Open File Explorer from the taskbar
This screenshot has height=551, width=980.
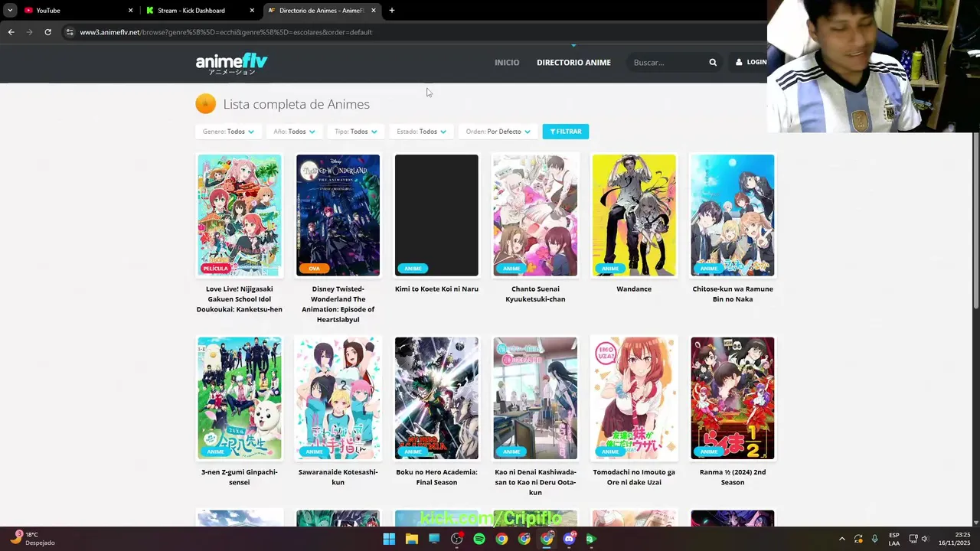click(x=412, y=539)
